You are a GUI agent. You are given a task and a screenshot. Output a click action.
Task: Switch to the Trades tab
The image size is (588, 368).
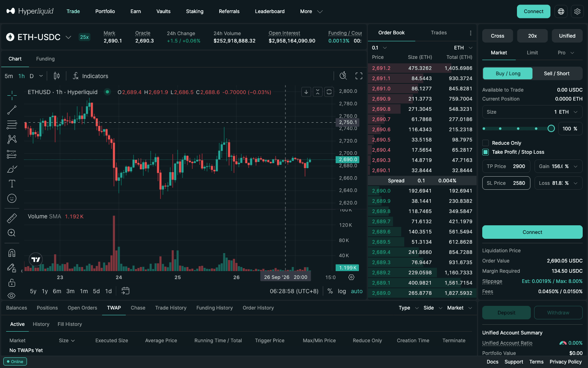[439, 33]
